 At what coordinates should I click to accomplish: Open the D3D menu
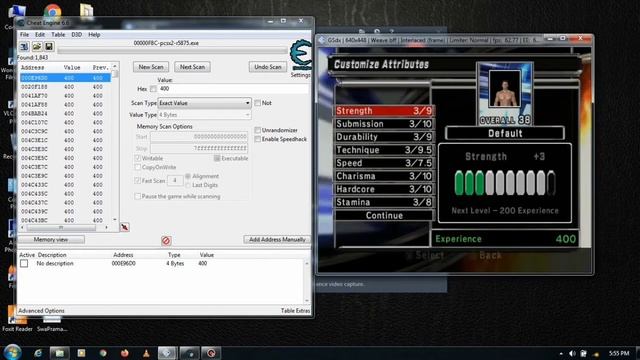point(77,35)
